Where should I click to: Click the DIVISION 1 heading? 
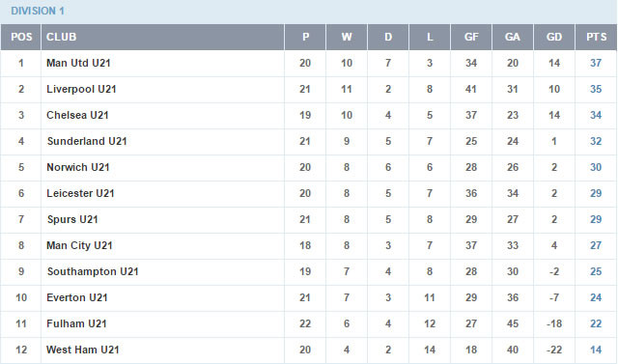38,11
